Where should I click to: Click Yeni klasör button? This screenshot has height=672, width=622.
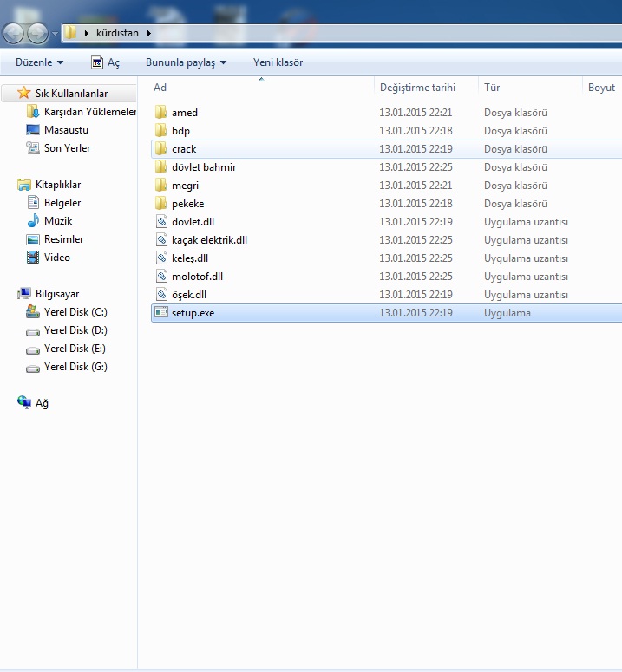click(278, 62)
